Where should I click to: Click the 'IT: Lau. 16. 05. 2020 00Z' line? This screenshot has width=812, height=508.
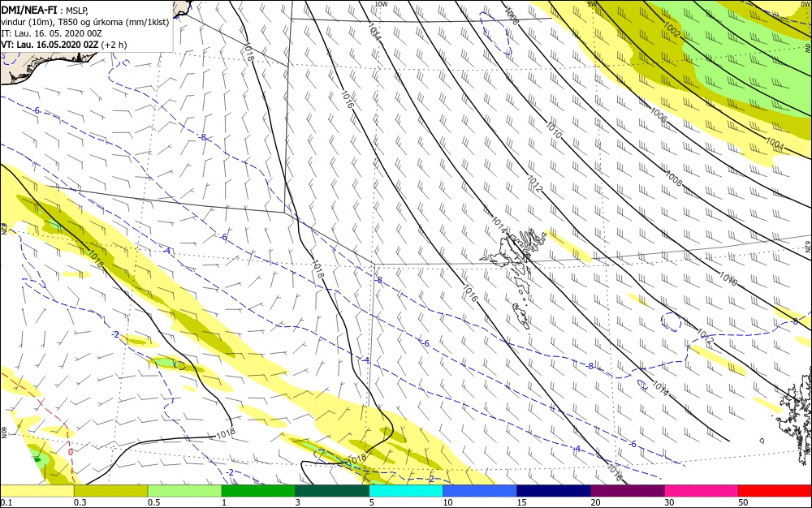pyautogui.click(x=52, y=33)
